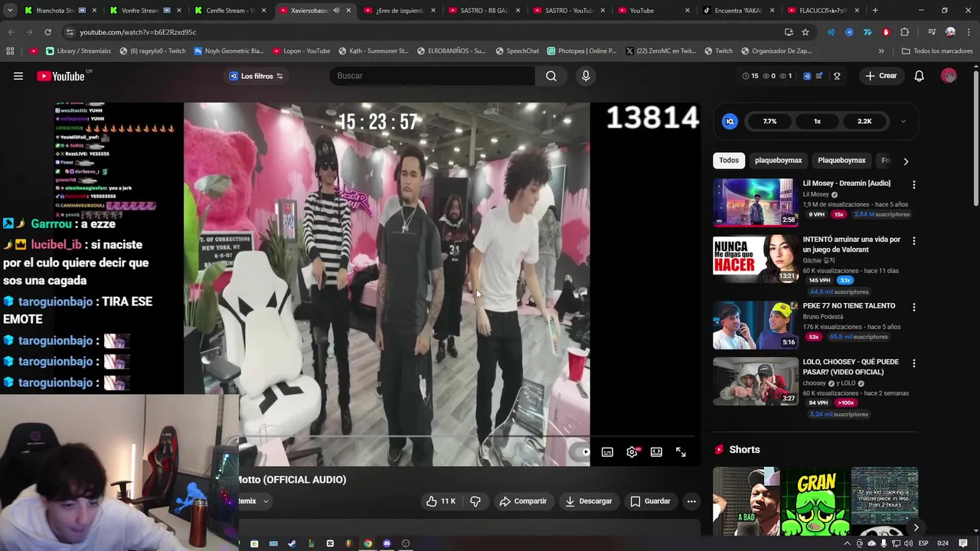
Task: Click the red hand extension icon
Action: (x=886, y=32)
